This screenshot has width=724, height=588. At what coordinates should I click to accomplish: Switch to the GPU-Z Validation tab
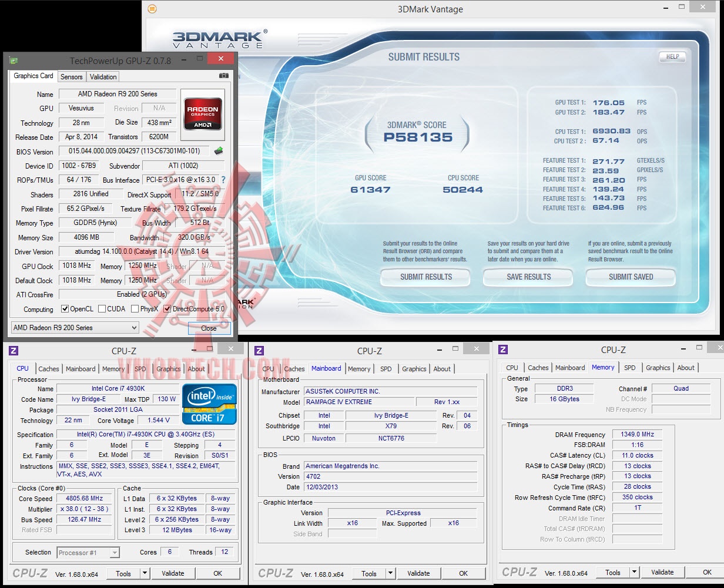pos(103,77)
